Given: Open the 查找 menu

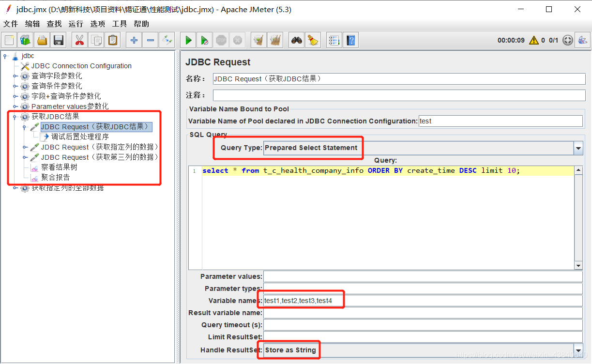Looking at the screenshot, I should point(54,24).
